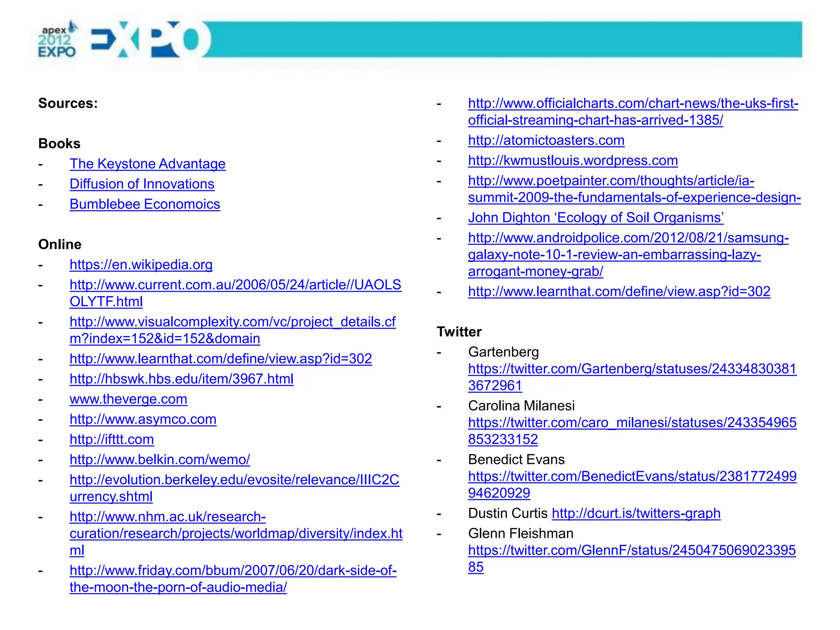Image resolution: width=840 pixels, height=630 pixels.
Task: Open the androidpolice Galaxy Note review link
Action: pos(628,238)
